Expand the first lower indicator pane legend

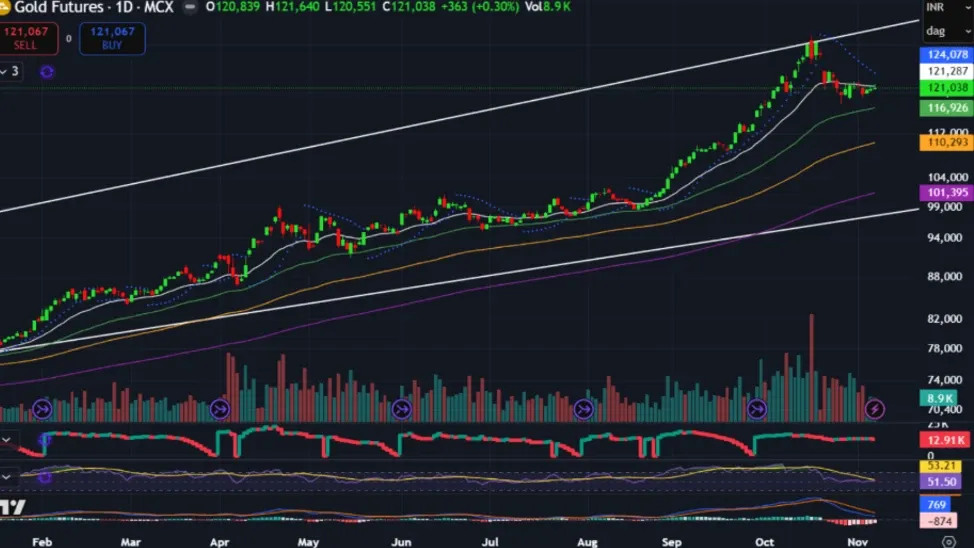tap(7, 439)
